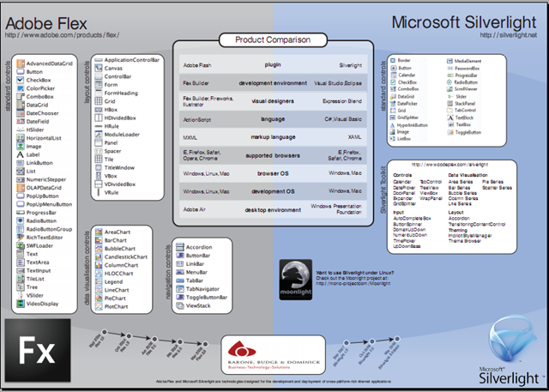Click the Flex Accordion navigation icon
549x392 pixels.
(x=180, y=247)
